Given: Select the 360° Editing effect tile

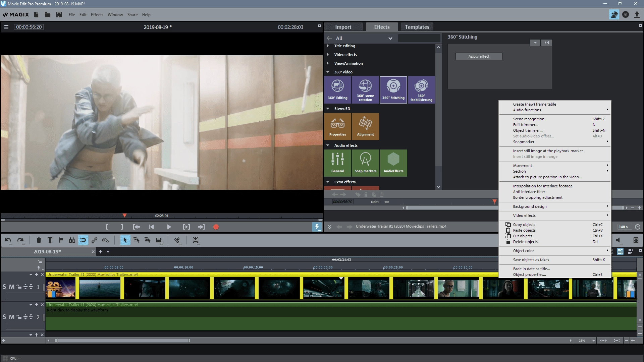Looking at the screenshot, I should (337, 89).
